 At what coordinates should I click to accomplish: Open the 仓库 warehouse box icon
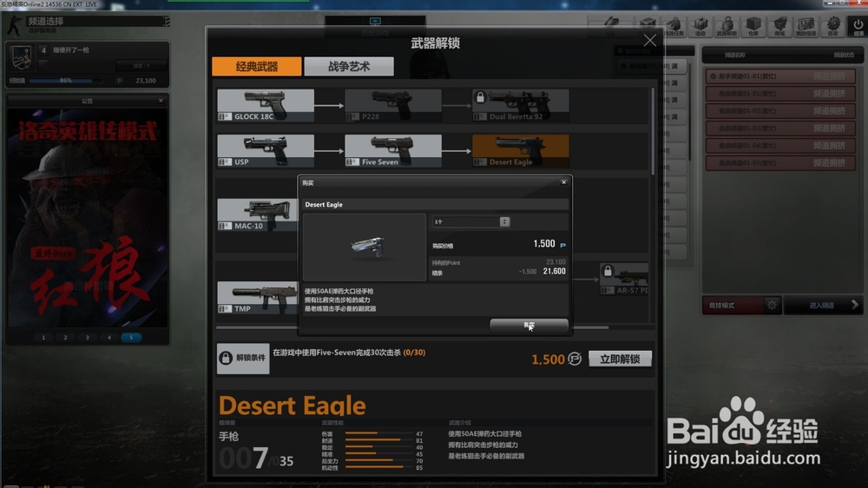point(753,26)
